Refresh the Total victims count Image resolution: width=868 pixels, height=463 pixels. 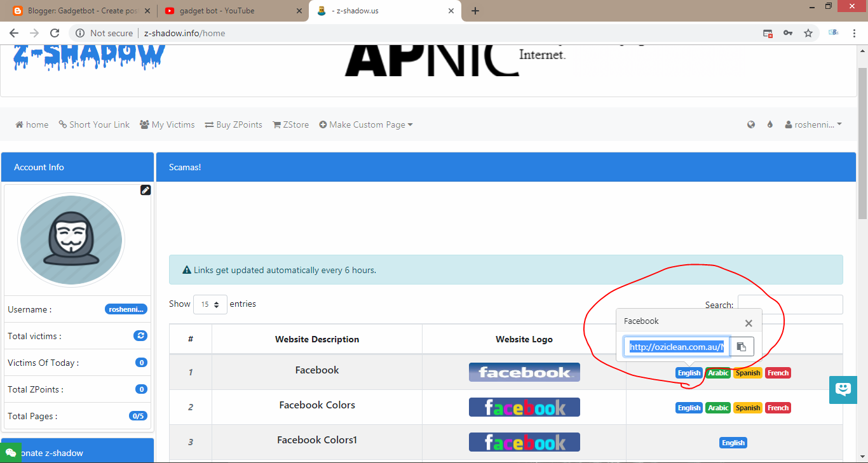[140, 335]
